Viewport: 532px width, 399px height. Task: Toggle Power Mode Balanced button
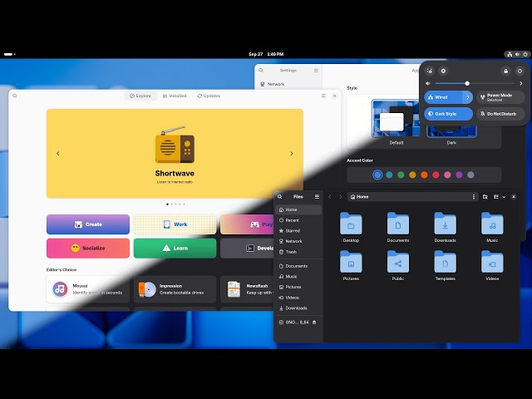tap(500, 97)
